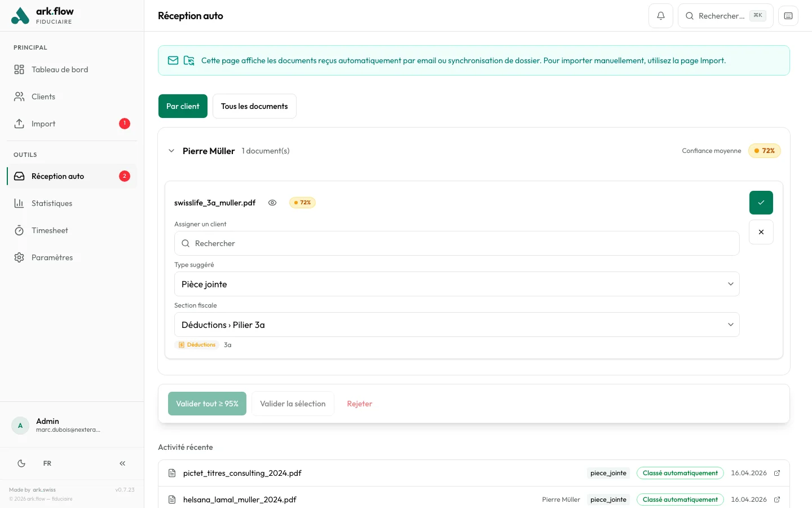Reject documents with the Rejeter link

(359, 404)
